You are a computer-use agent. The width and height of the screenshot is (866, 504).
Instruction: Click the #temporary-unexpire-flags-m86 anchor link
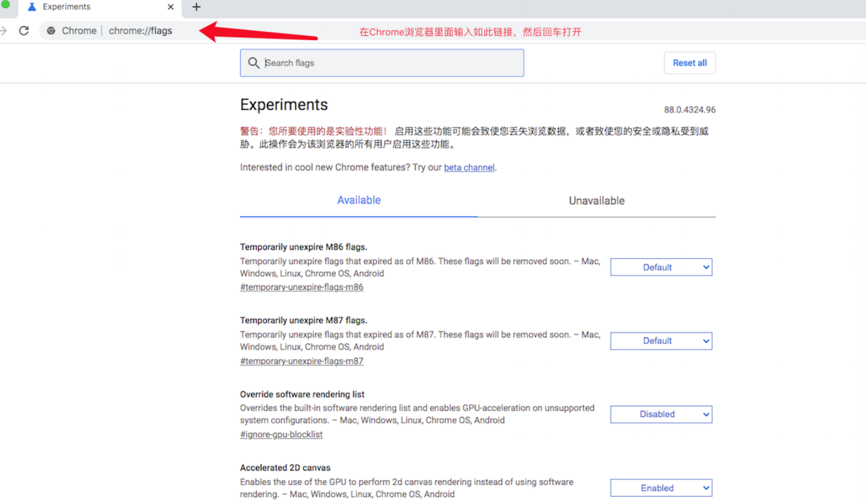(302, 287)
